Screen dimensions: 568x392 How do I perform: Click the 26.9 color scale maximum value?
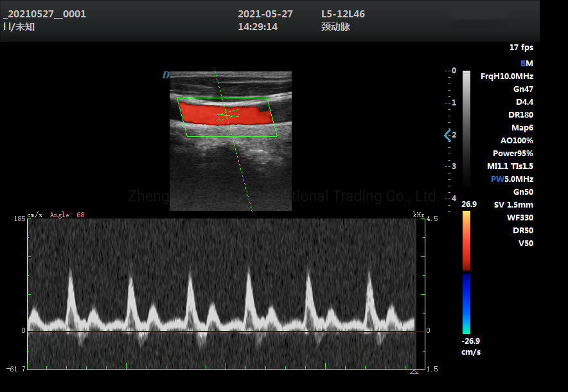(469, 204)
